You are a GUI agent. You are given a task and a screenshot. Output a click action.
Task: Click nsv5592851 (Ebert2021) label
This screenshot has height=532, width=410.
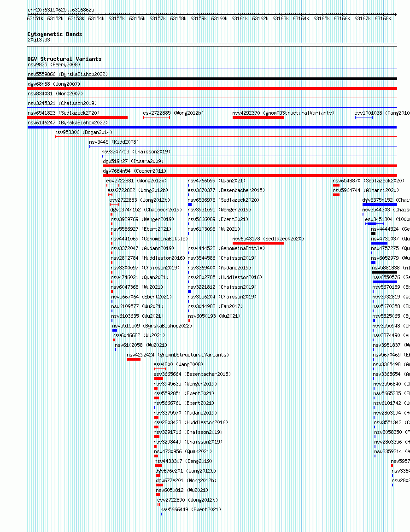pos(184,393)
